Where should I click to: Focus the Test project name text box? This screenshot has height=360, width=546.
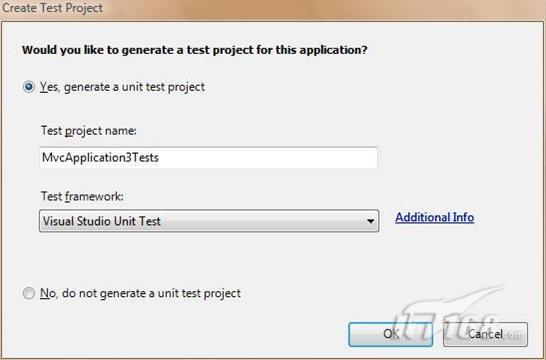coord(209,158)
